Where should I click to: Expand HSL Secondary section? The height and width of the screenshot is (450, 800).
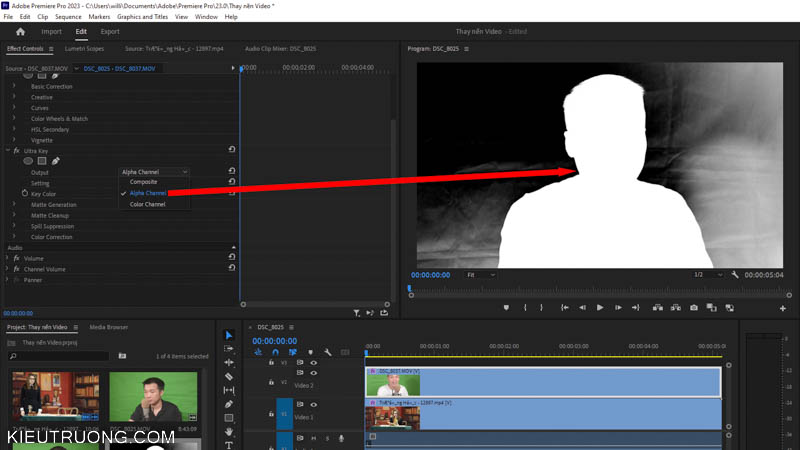point(14,129)
